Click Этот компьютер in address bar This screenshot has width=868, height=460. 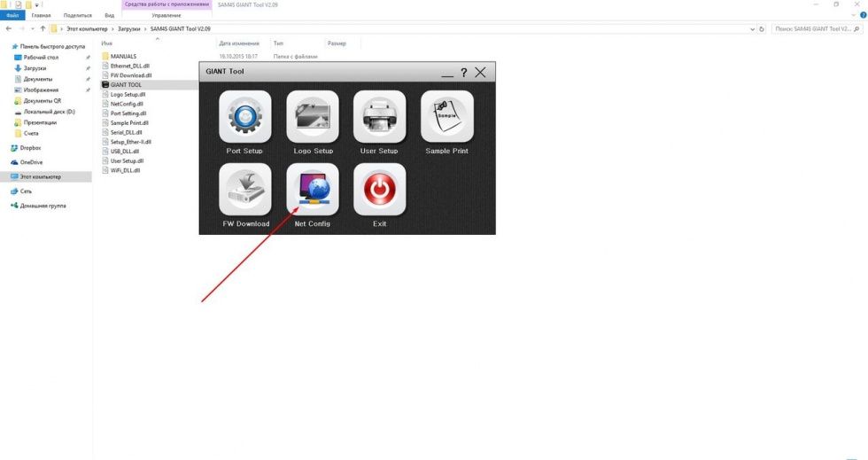pos(87,29)
